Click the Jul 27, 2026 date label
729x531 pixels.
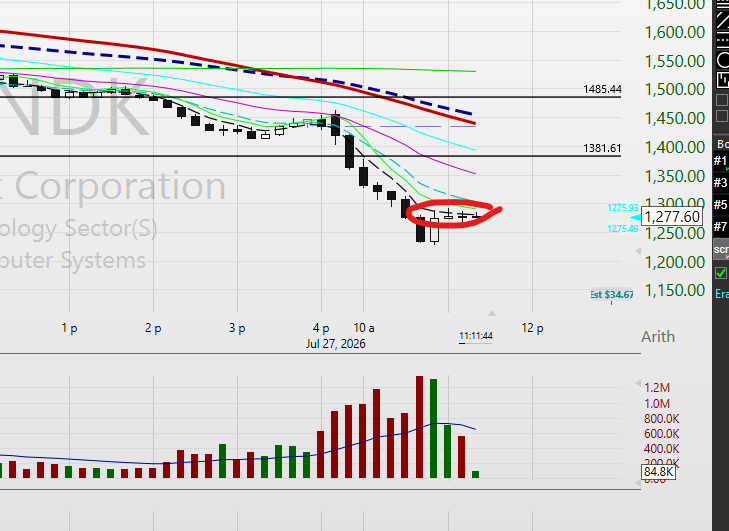tap(336, 344)
